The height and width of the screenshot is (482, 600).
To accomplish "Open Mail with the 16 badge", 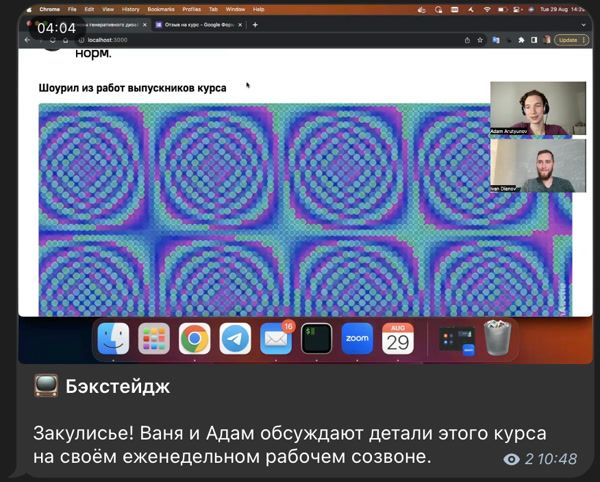I will pos(276,340).
